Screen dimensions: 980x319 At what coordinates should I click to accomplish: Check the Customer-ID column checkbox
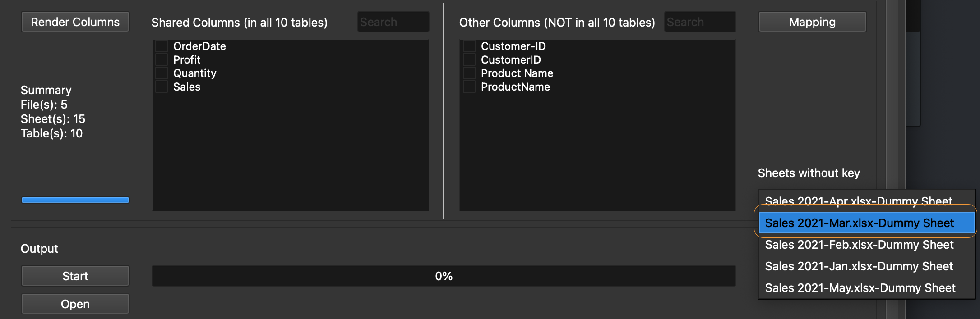click(x=469, y=46)
